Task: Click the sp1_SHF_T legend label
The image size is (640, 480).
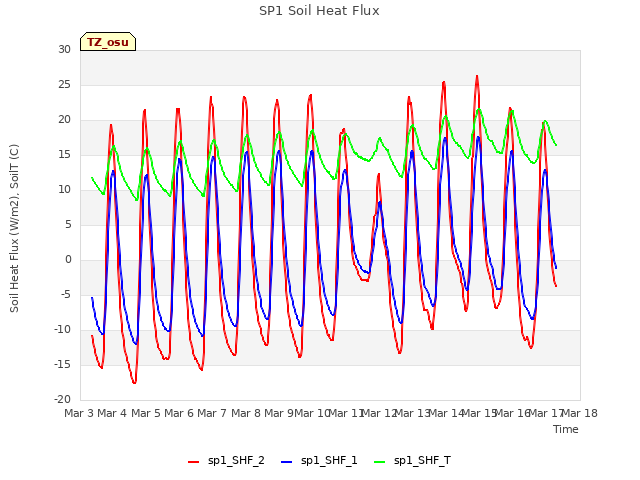Action: 422,460
